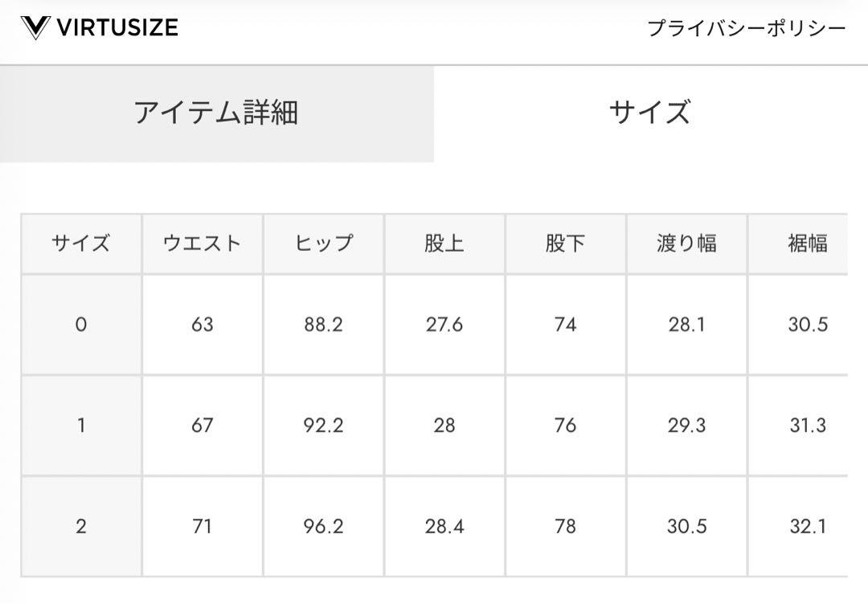Select the 渡り幅 column header
Screen dimensions: 868x604
pyautogui.click(x=686, y=243)
